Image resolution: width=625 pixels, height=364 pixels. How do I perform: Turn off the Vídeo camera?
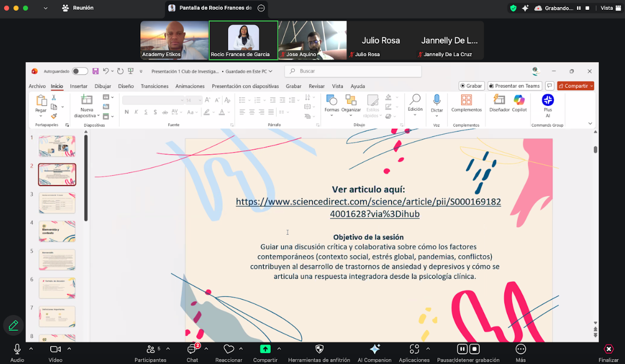point(55,349)
